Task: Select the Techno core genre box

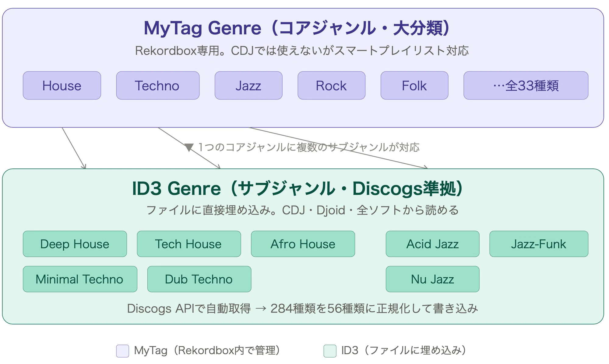Action: coord(158,85)
